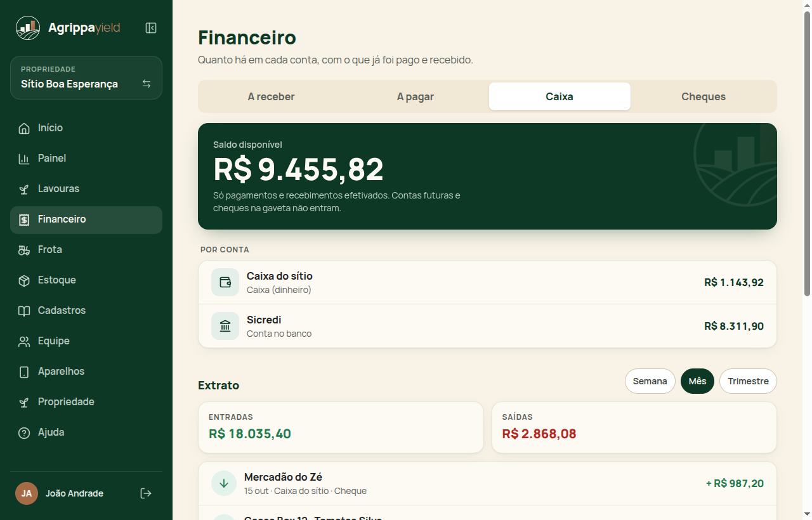Select the Caixa tab

tap(560, 96)
